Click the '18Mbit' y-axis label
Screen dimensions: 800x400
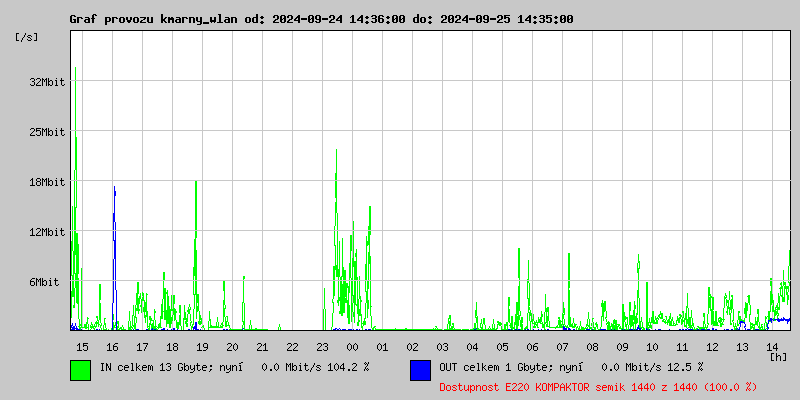click(x=47, y=182)
